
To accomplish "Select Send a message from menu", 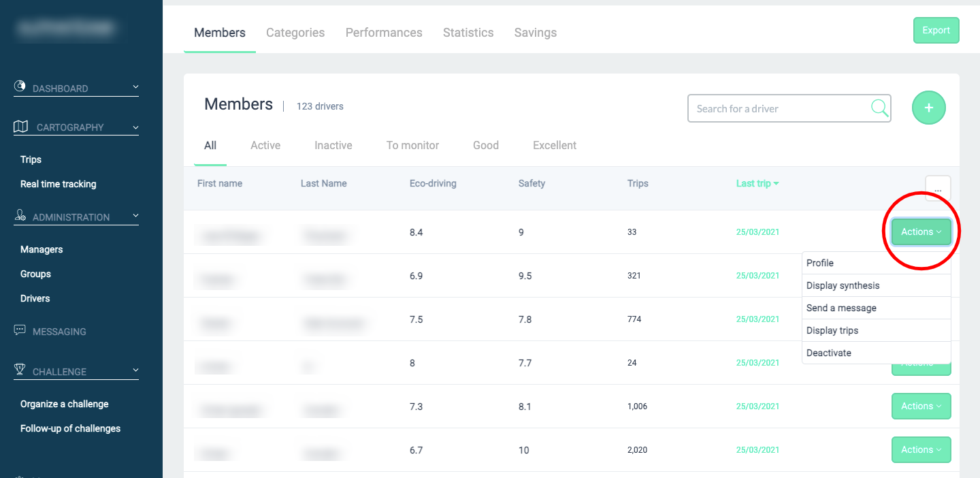I will tap(841, 308).
